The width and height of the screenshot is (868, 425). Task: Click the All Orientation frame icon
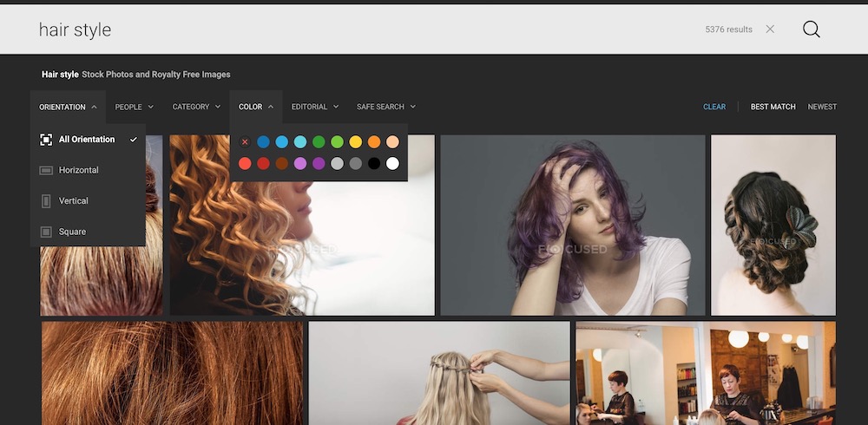tap(46, 140)
